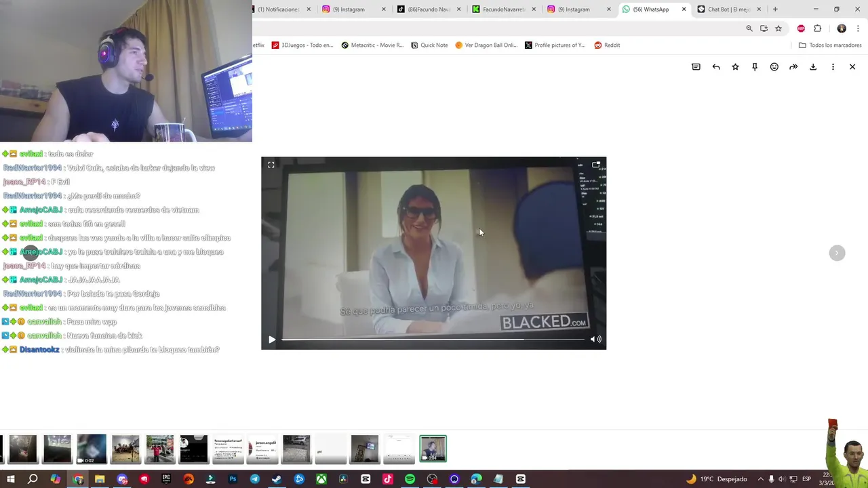The height and width of the screenshot is (488, 868).
Task: Click chat message "todo es dolor"
Action: (x=71, y=154)
